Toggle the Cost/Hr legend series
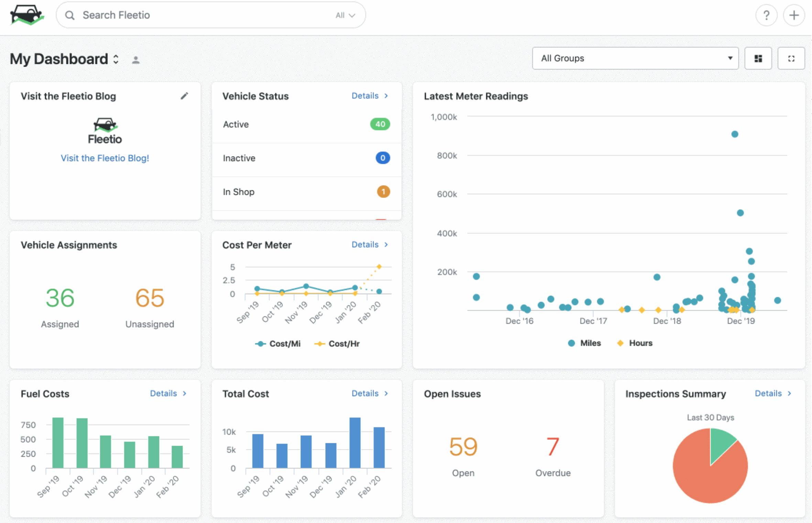 tap(337, 344)
